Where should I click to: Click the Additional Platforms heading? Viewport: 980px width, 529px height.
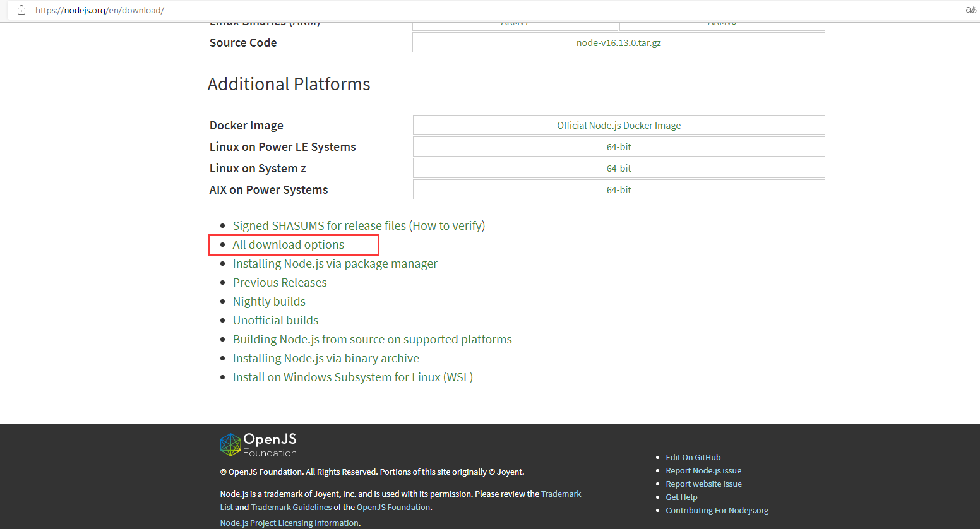[289, 85]
